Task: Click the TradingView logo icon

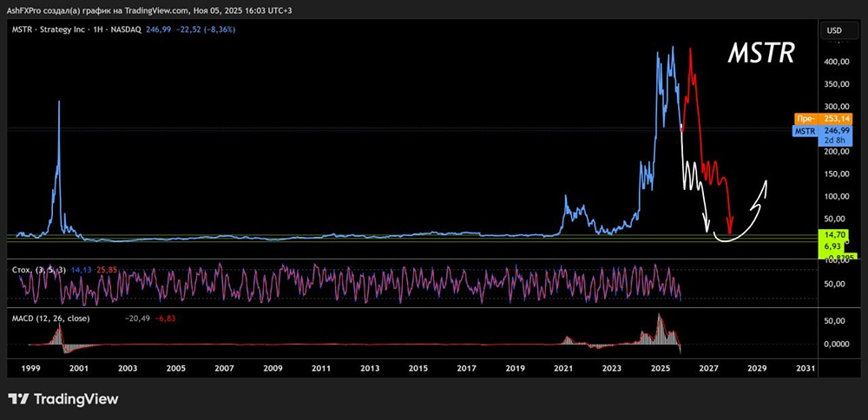Action: coord(18,399)
